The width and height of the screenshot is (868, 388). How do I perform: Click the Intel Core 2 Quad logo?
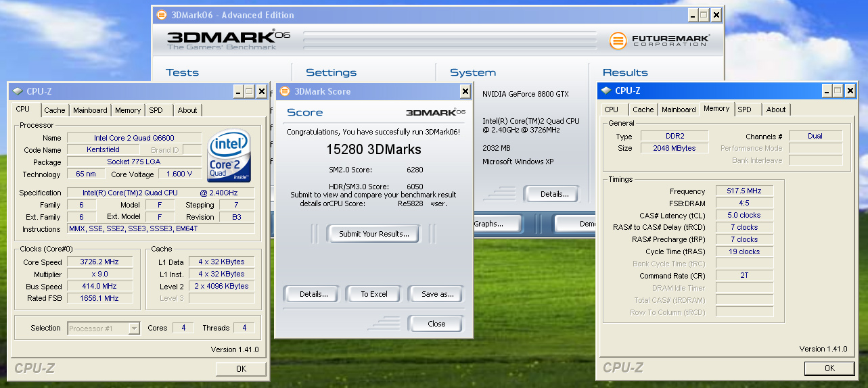(x=230, y=155)
